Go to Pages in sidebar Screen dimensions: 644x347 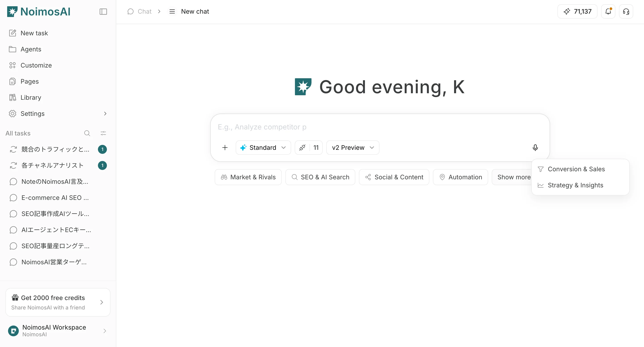click(x=58, y=81)
